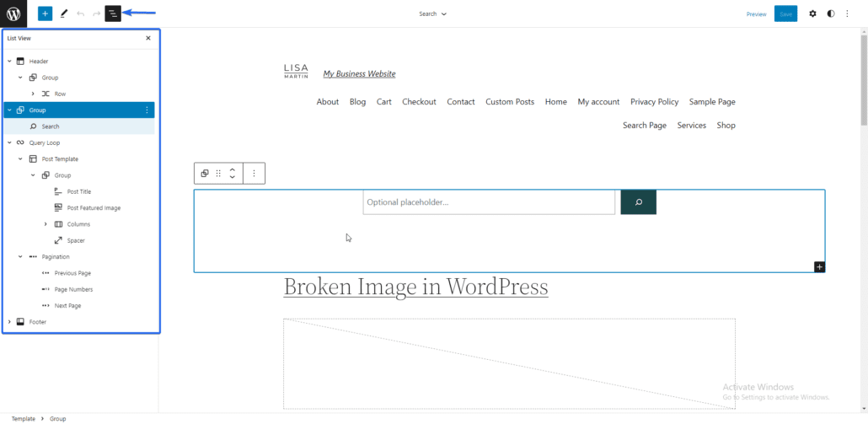Open the block inserter plus button
The height and width of the screenshot is (424, 868).
pyautogui.click(x=45, y=13)
